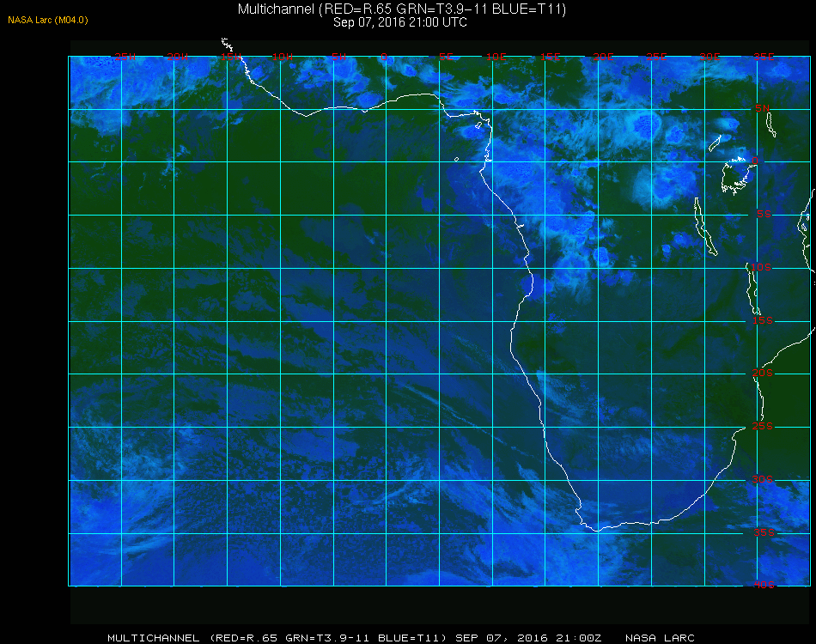This screenshot has height=644, width=816.
Task: Click the "25W" longitude label
Action: 125,57
